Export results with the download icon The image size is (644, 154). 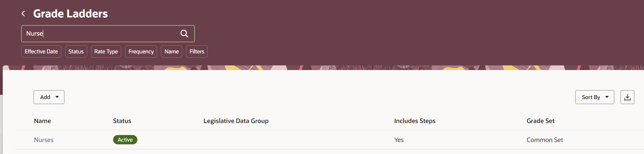pos(627,97)
